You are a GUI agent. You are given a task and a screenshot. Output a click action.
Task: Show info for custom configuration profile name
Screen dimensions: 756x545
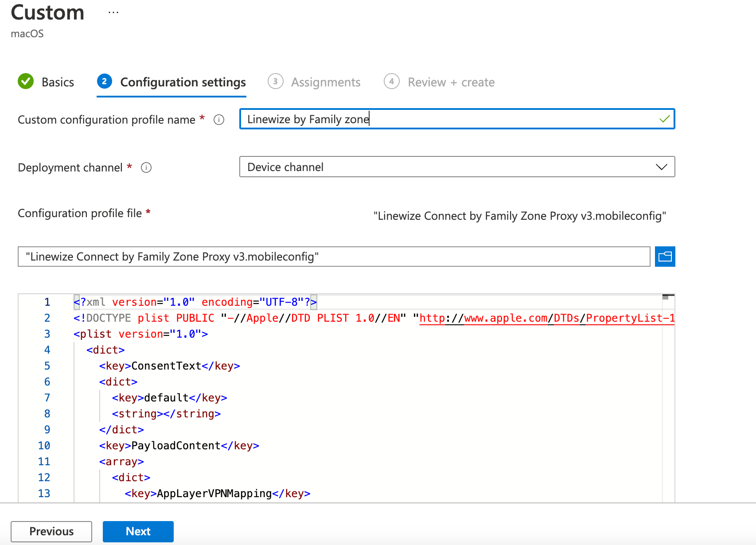pos(219,120)
